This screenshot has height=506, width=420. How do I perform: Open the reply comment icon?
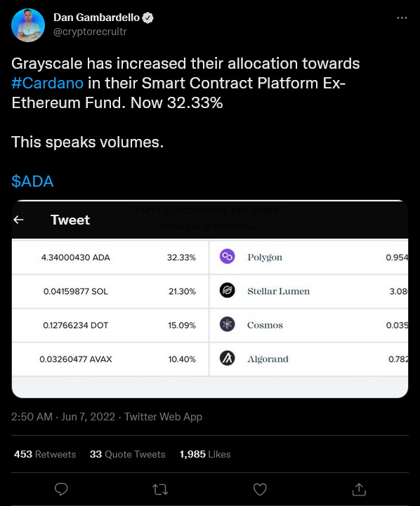pos(61,489)
